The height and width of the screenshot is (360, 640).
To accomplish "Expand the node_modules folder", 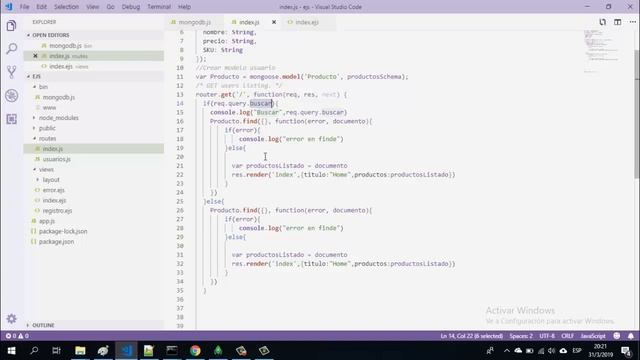I will (x=58, y=118).
